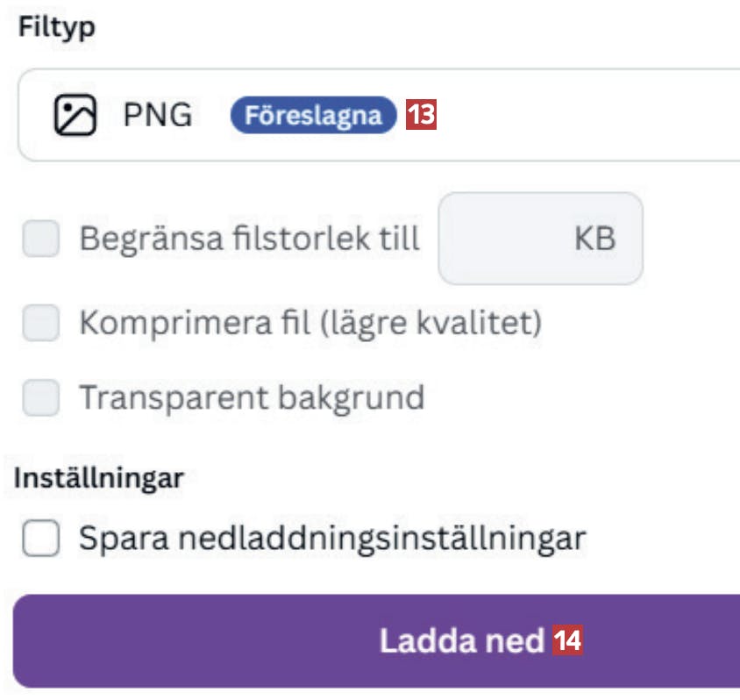Select the PNG text in the file type selector
Viewport: 740px width, 700px height.
click(x=158, y=115)
